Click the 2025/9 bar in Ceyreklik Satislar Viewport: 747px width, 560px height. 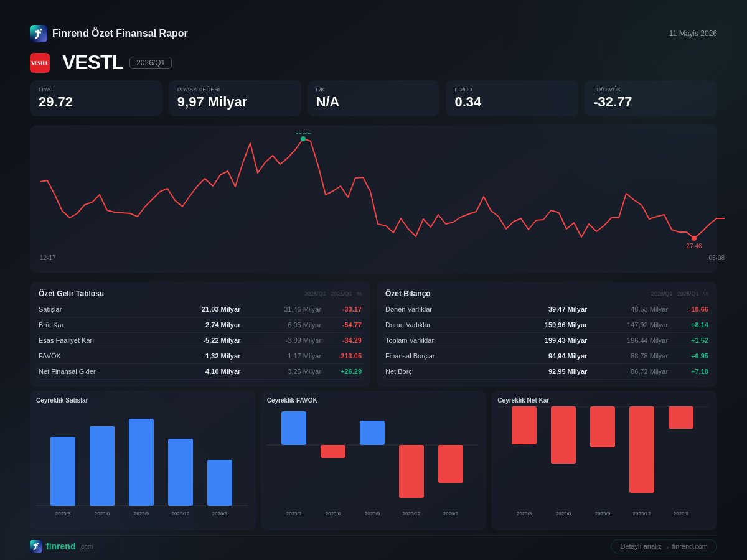pos(141,462)
